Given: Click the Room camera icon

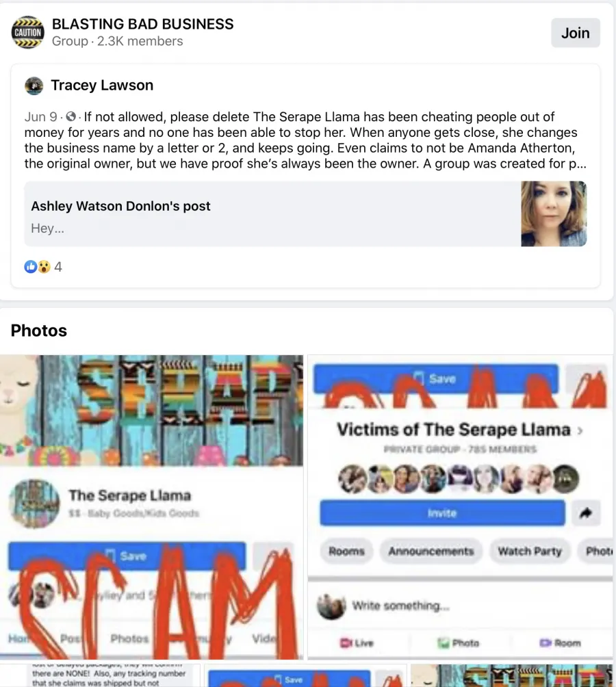Looking at the screenshot, I should point(546,643).
